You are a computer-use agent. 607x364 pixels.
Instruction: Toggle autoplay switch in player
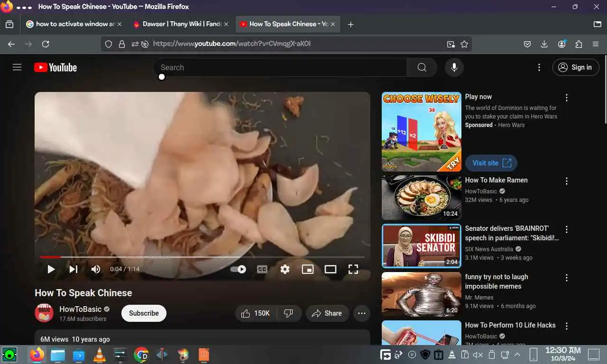238,269
